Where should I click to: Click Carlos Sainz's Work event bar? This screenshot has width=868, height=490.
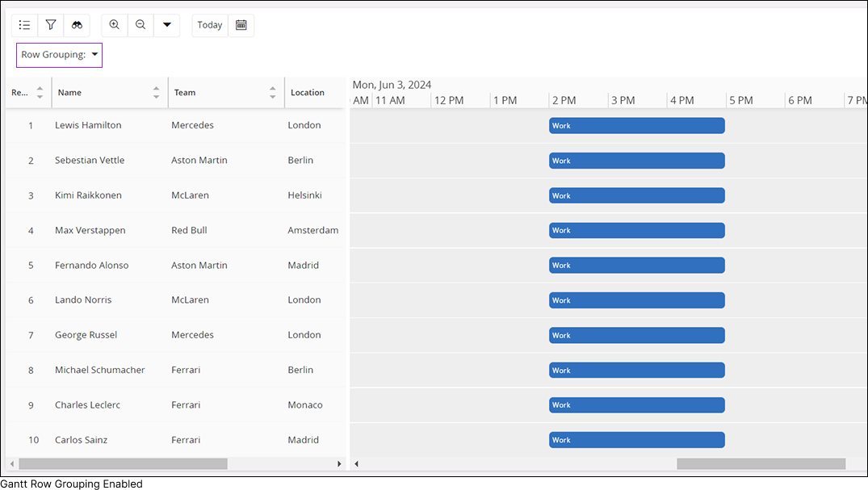(636, 440)
